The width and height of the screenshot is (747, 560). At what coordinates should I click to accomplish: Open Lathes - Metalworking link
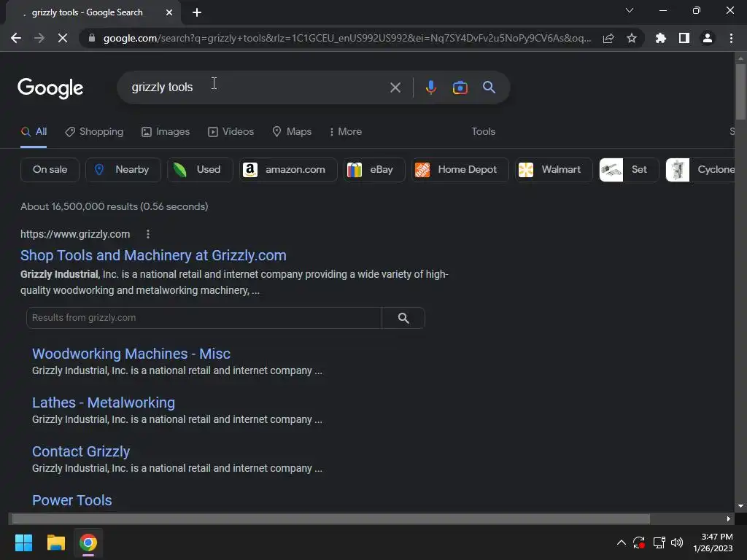[x=104, y=402]
